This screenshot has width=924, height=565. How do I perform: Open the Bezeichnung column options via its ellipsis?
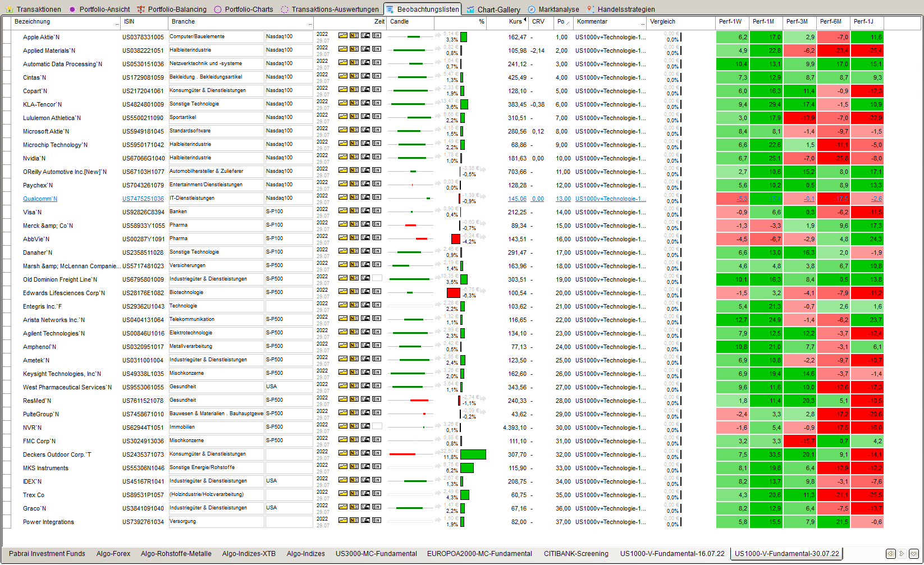click(x=116, y=24)
